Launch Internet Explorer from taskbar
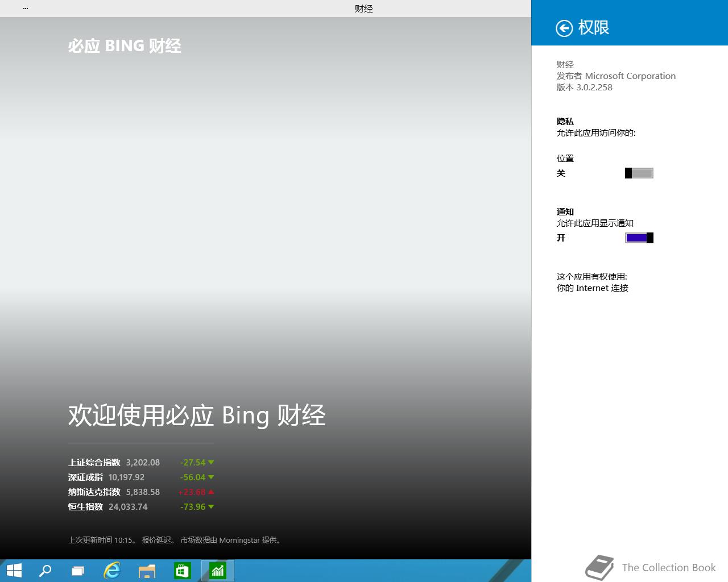 click(112, 571)
